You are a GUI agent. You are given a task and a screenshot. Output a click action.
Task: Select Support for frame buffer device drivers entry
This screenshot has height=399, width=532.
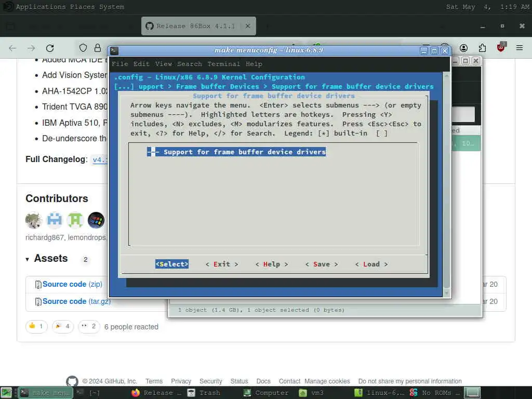pyautogui.click(x=236, y=152)
